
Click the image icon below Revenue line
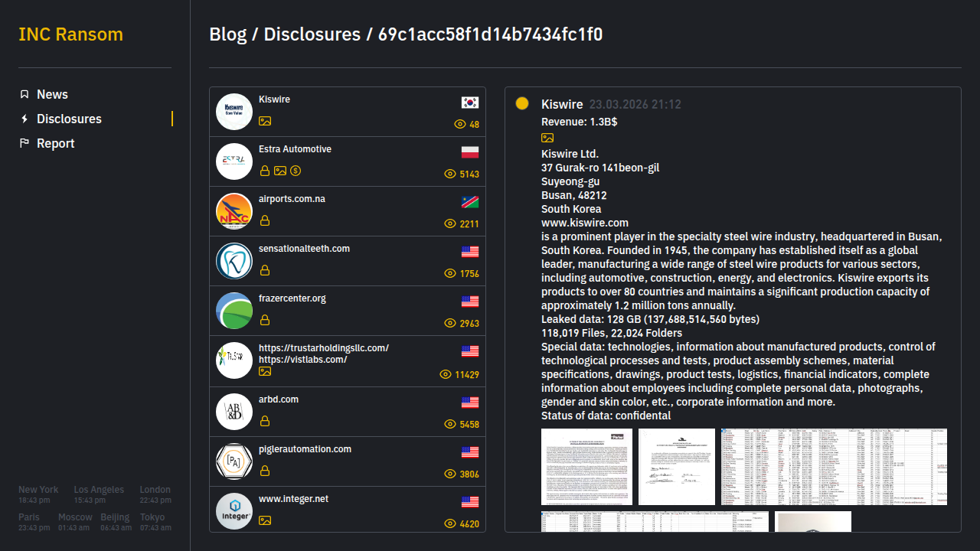tap(547, 138)
